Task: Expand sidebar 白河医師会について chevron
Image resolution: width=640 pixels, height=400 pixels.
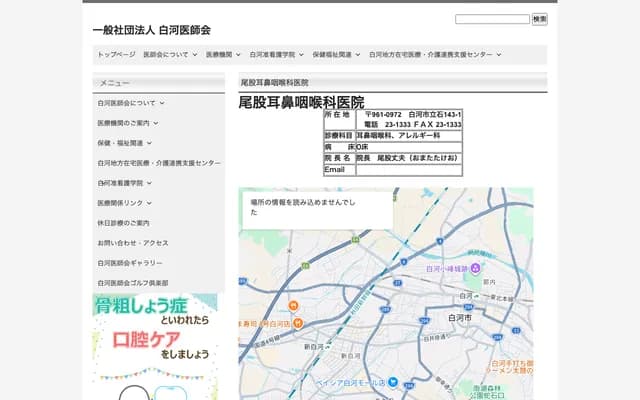Action: pos(162,103)
